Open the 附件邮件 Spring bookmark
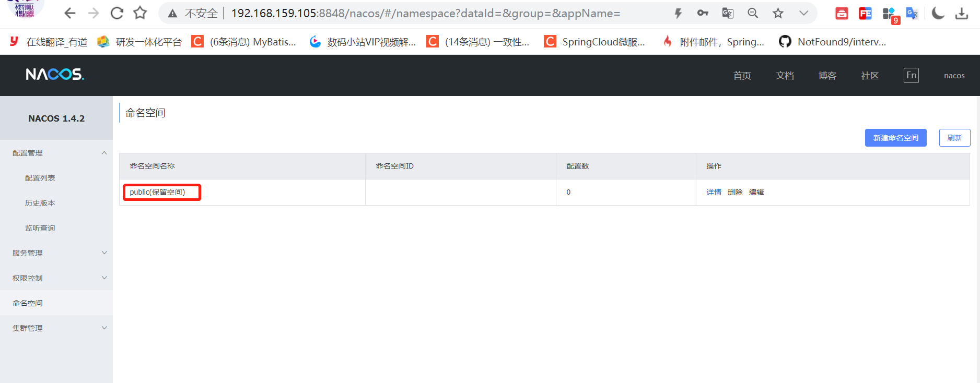This screenshot has height=383, width=980. 713,42
